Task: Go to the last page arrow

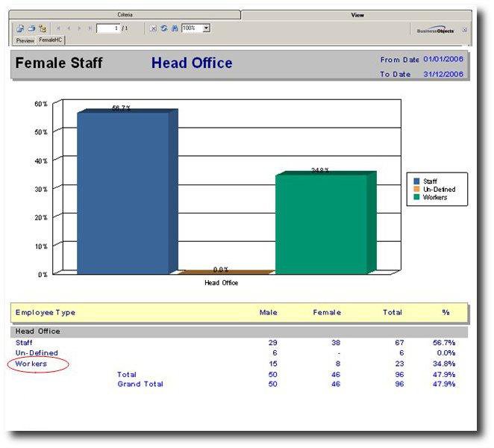Action: point(90,28)
